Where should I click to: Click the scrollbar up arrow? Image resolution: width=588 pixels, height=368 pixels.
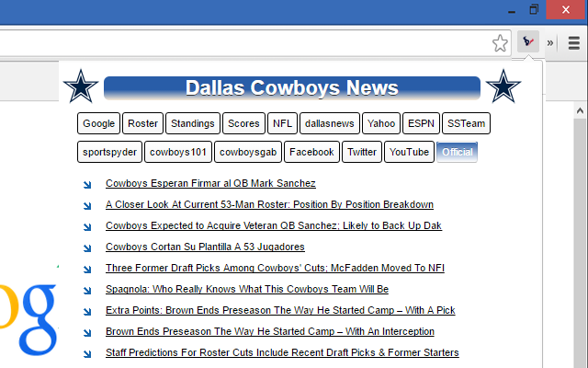[580, 110]
